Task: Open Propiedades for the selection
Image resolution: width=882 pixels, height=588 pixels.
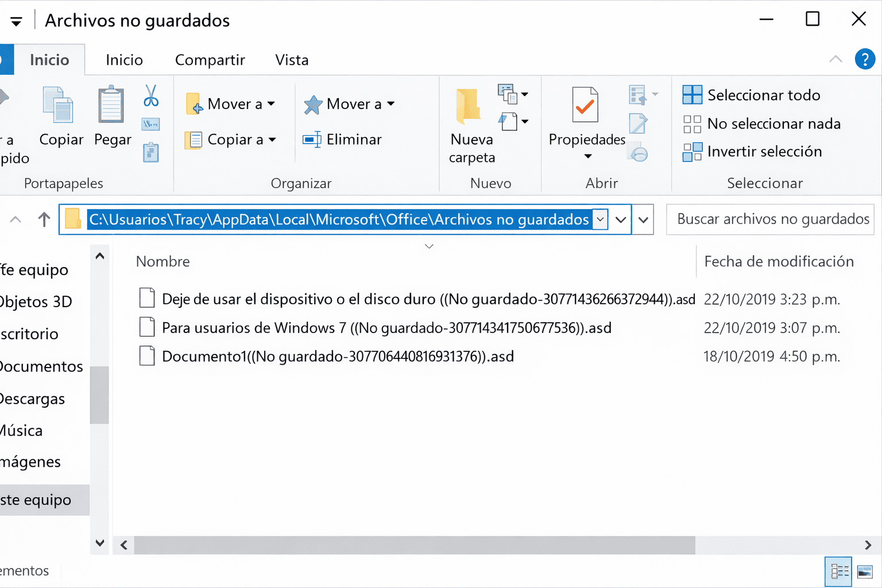Action: tap(586, 115)
